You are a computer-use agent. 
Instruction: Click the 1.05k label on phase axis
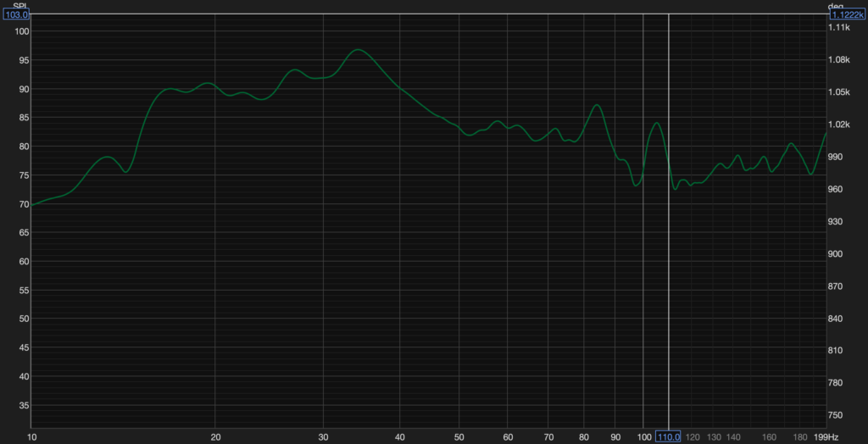(x=840, y=92)
